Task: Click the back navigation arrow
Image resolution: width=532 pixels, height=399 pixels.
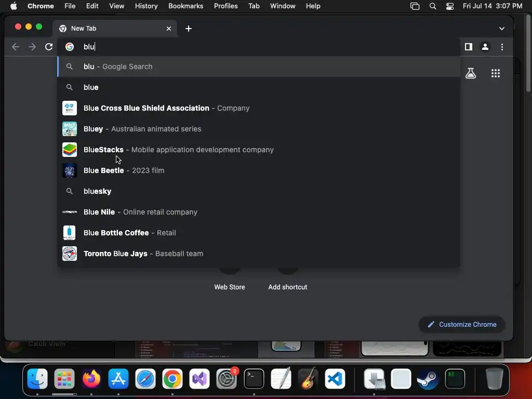Action: [16, 47]
